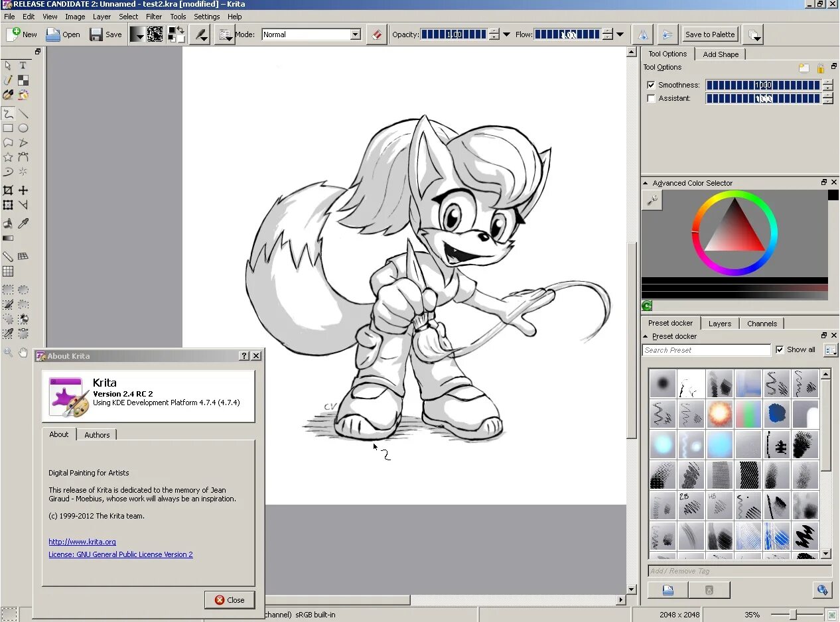Select the Rectangular Selection tool
This screenshot has width=840, height=622.
pos(8,290)
